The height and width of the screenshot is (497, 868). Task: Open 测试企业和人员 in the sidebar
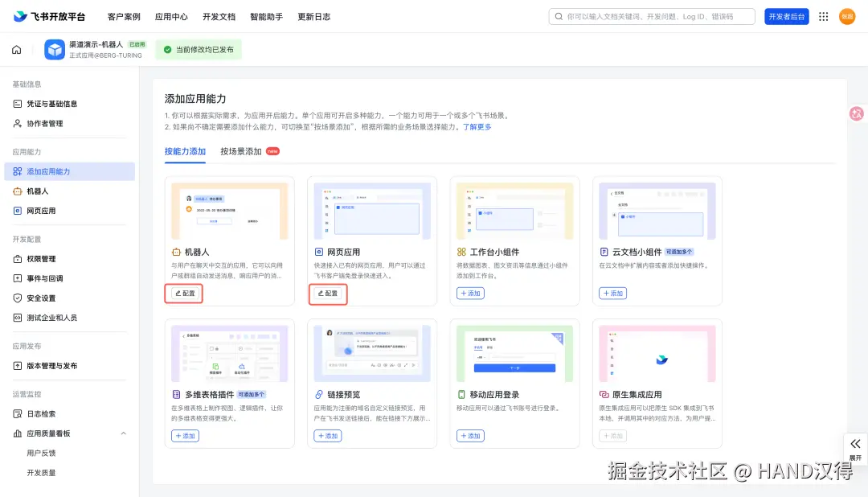click(69, 318)
